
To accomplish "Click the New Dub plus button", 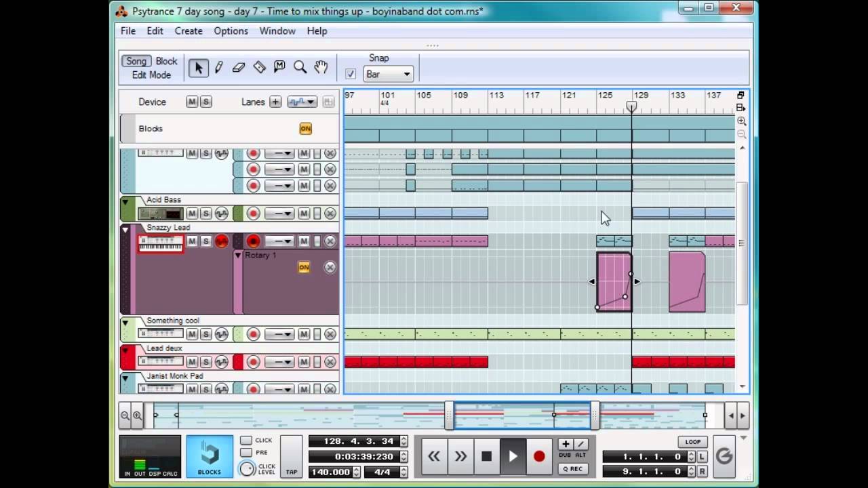I will click(x=566, y=444).
